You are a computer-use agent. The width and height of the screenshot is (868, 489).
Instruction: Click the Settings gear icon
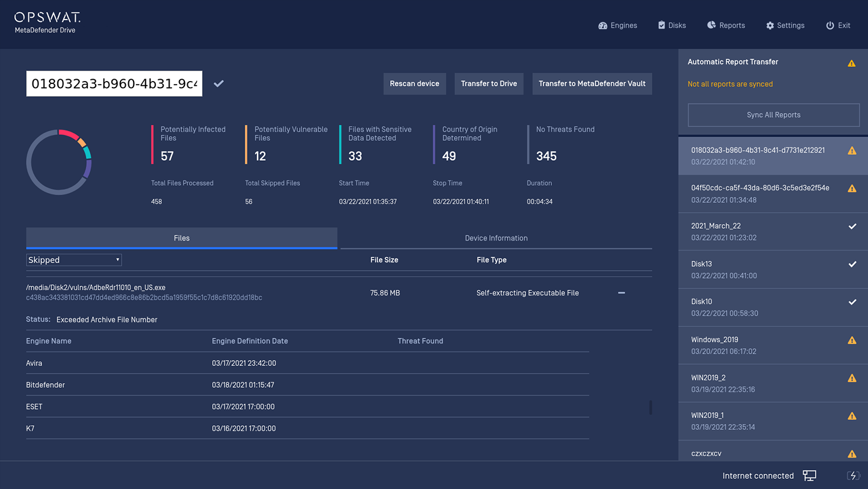(770, 25)
